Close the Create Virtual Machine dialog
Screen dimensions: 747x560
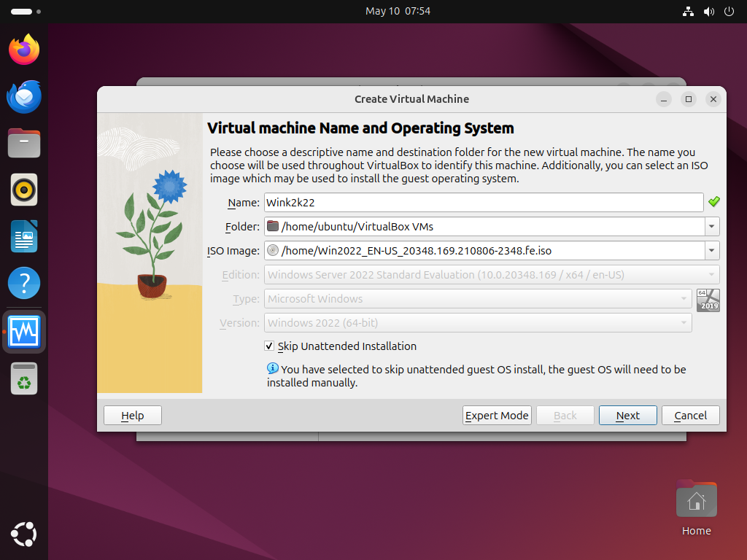(x=713, y=99)
